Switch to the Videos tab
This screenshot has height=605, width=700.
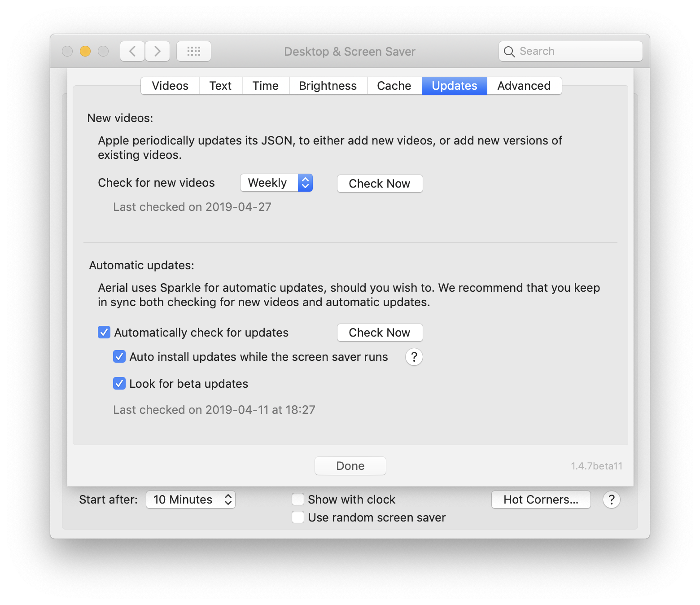[170, 86]
